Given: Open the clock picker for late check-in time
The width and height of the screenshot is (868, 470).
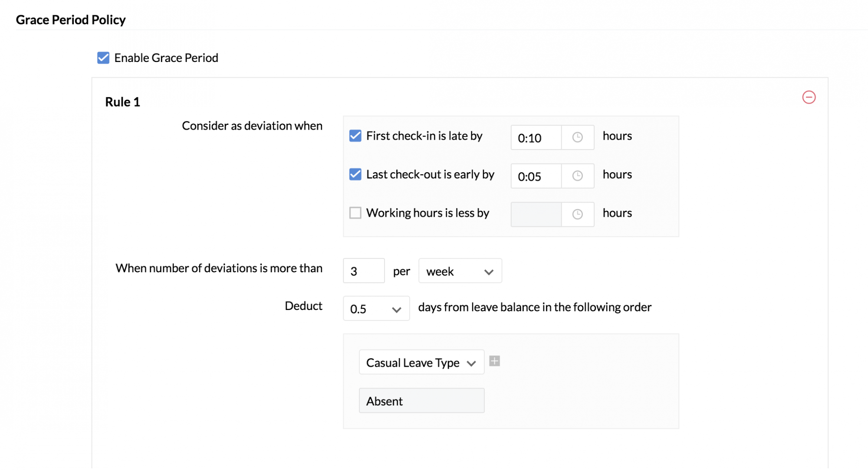Looking at the screenshot, I should (578, 137).
